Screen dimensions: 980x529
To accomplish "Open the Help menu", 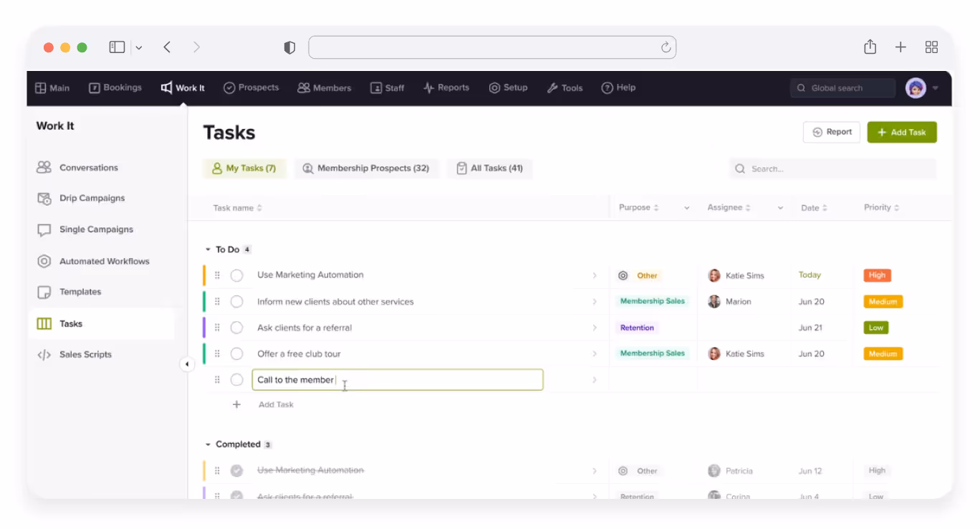I will coord(618,88).
